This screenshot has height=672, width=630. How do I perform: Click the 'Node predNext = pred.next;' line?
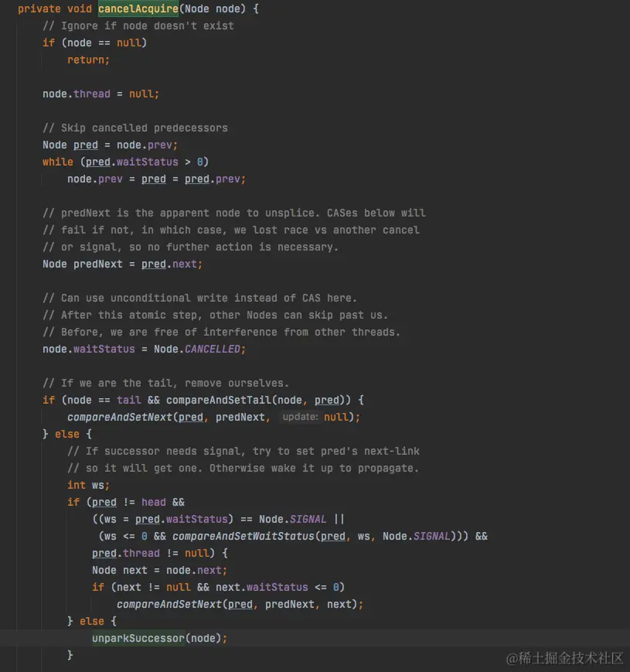pyautogui.click(x=122, y=264)
